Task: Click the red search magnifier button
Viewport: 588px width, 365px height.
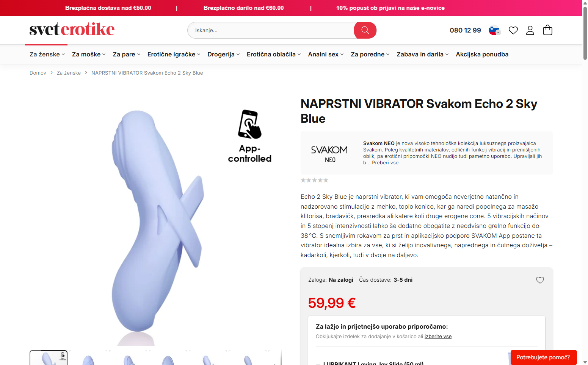Action: (365, 30)
